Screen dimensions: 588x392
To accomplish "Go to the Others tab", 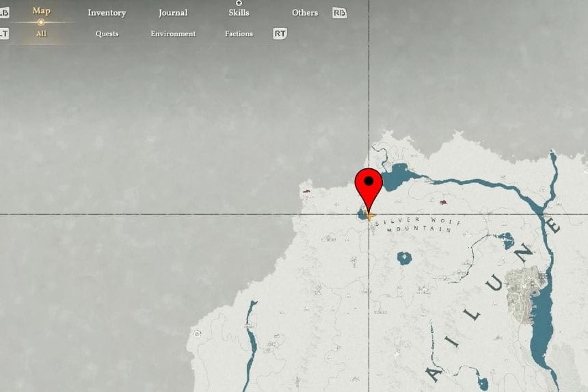I will 305,13.
